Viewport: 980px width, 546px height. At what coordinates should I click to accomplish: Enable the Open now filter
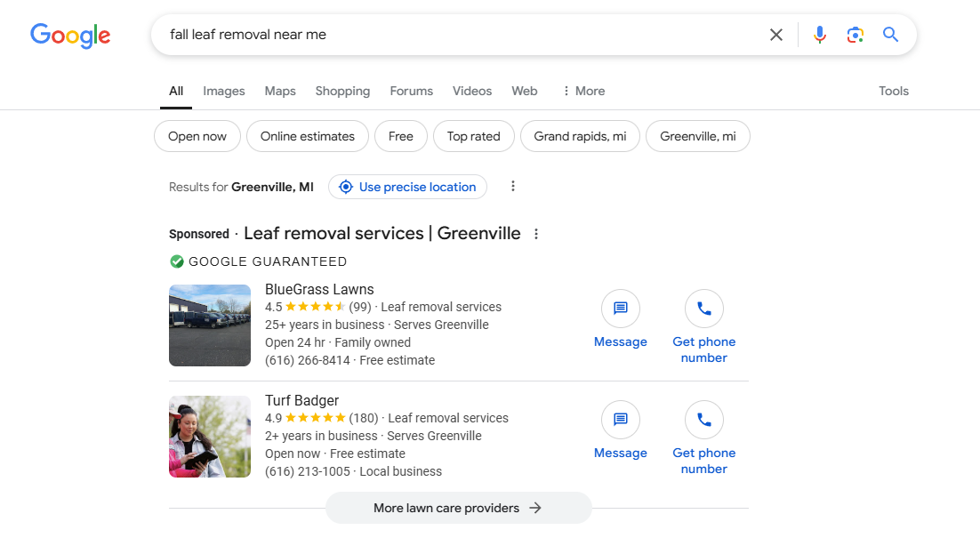197,136
